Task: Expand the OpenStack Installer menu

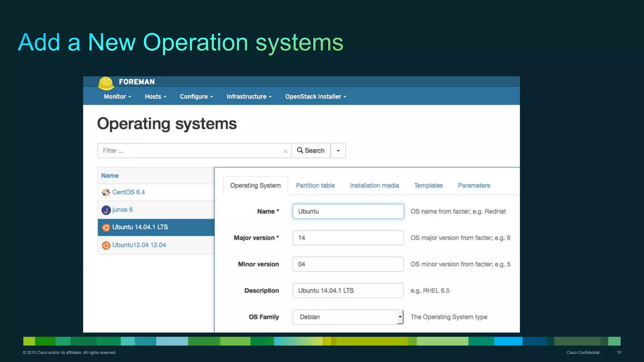Action: 315,96
